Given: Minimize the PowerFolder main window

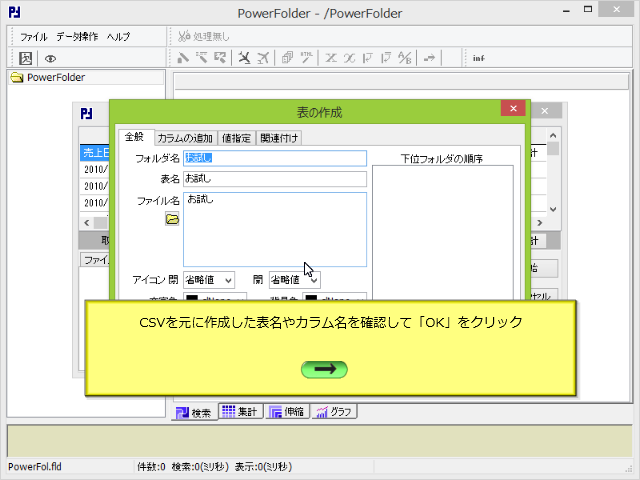Looking at the screenshot, I should point(566,11).
